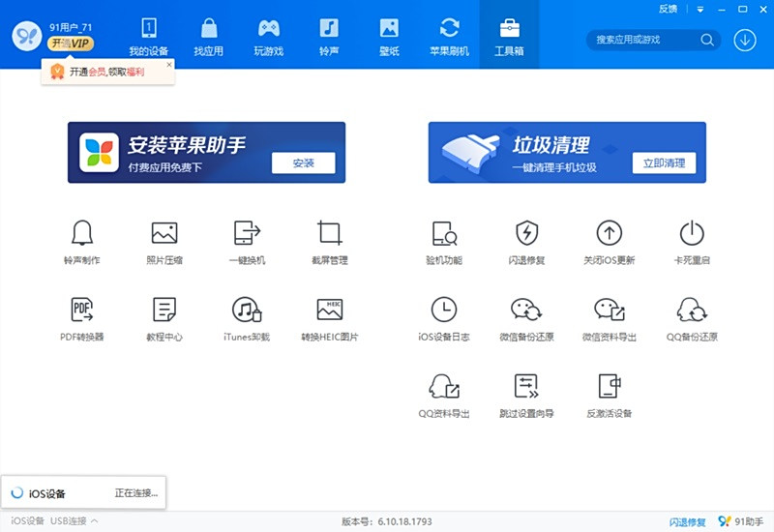The width and height of the screenshot is (774, 532).
Task: Open the 转换HEIC图片 converter
Action: tap(330, 310)
